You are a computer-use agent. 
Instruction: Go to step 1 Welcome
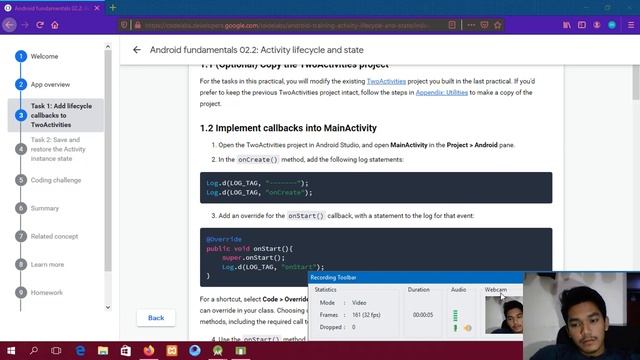click(x=44, y=56)
